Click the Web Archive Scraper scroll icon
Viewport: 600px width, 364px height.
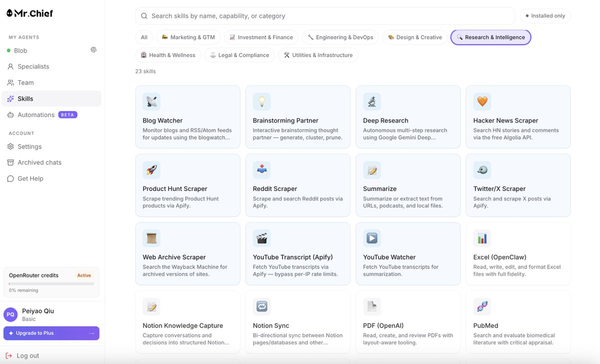(x=151, y=238)
